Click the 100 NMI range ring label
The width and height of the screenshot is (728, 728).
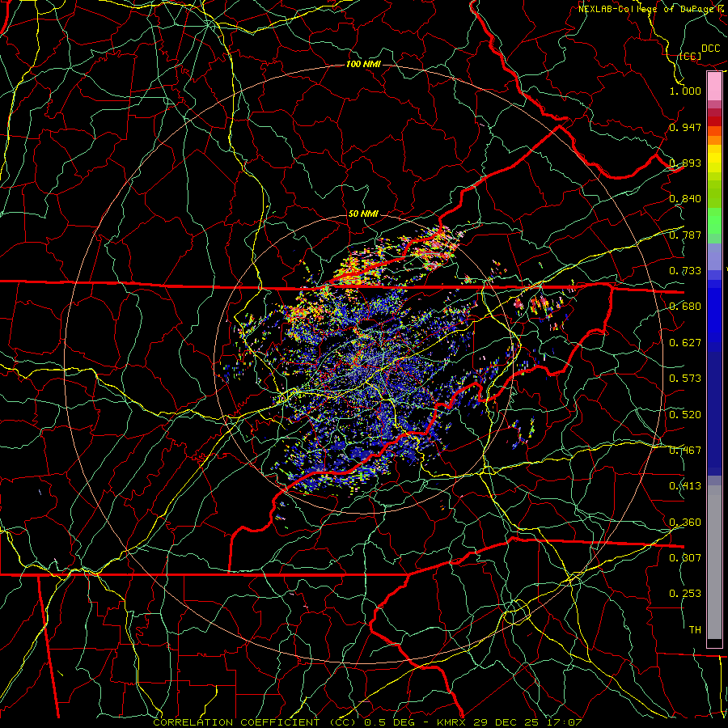click(x=363, y=64)
